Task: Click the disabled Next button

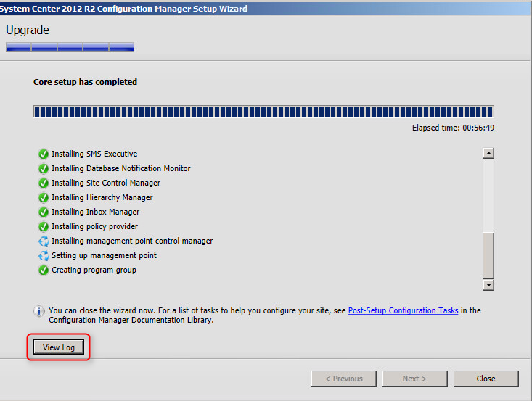Action: tap(414, 379)
